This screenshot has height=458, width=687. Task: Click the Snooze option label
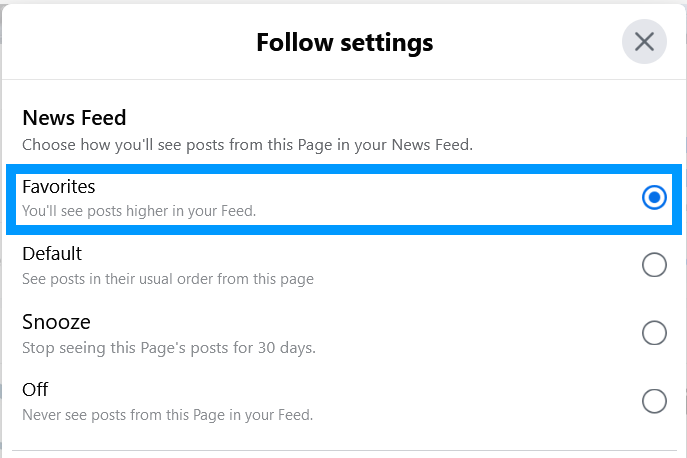[57, 322]
